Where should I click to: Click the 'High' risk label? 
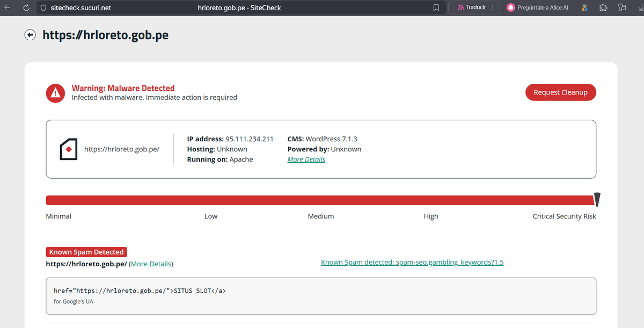[431, 216]
